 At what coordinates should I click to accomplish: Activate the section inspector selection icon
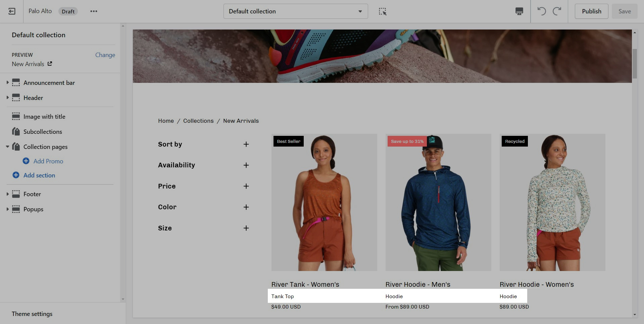tap(383, 11)
